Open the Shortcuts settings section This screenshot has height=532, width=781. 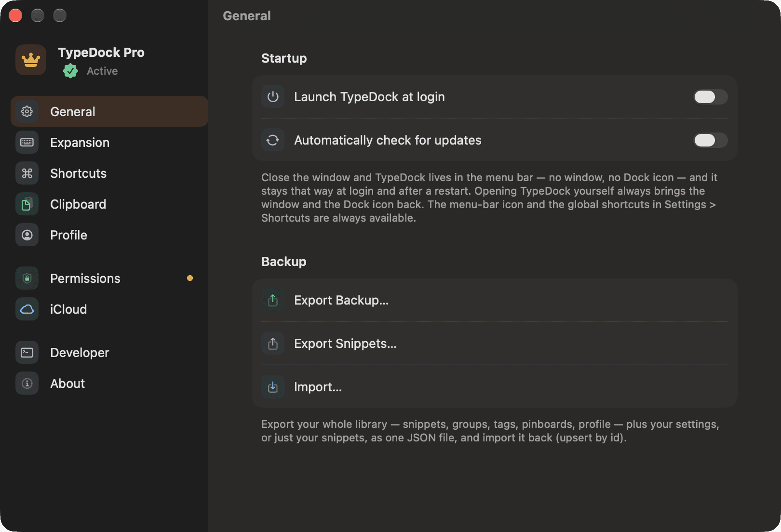pos(109,173)
